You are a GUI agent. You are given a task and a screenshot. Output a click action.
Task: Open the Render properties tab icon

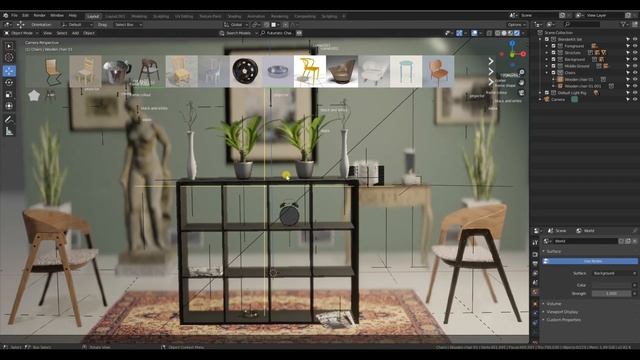point(535,254)
